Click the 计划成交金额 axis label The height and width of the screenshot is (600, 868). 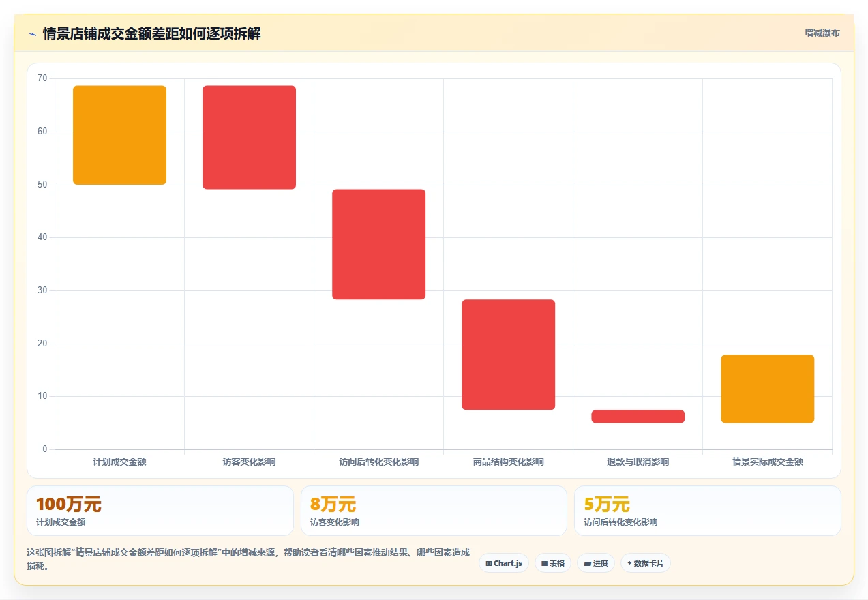[119, 462]
